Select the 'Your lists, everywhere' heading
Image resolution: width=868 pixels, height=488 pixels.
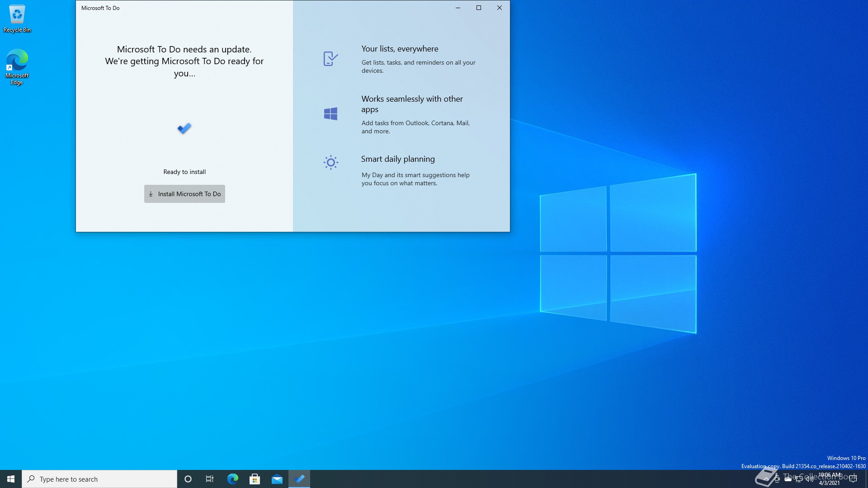pyautogui.click(x=400, y=49)
